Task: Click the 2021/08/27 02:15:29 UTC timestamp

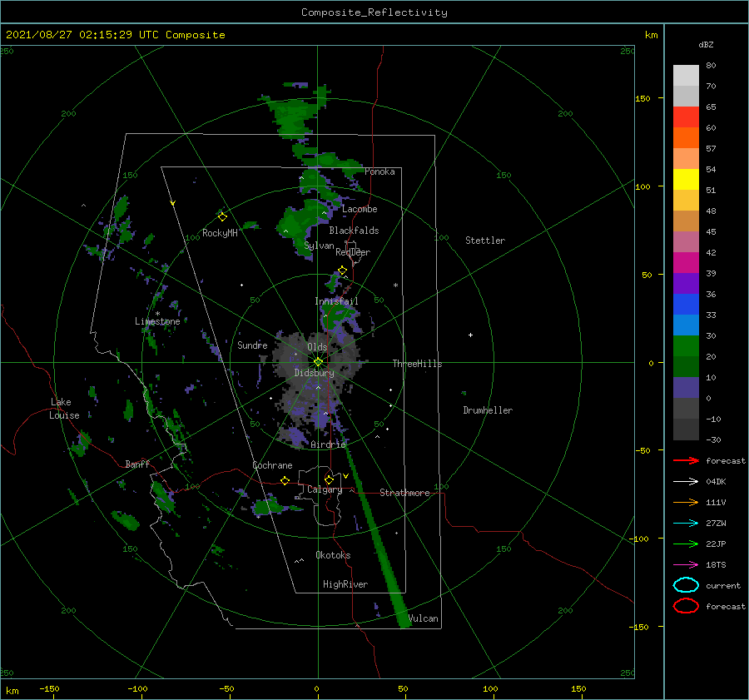Action: coord(115,35)
